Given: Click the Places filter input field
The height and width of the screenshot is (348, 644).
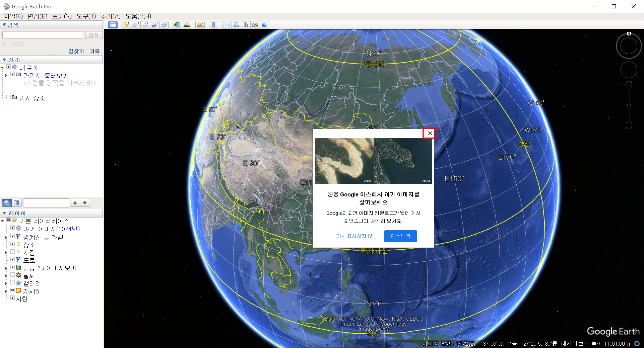Looking at the screenshot, I should 47,203.
